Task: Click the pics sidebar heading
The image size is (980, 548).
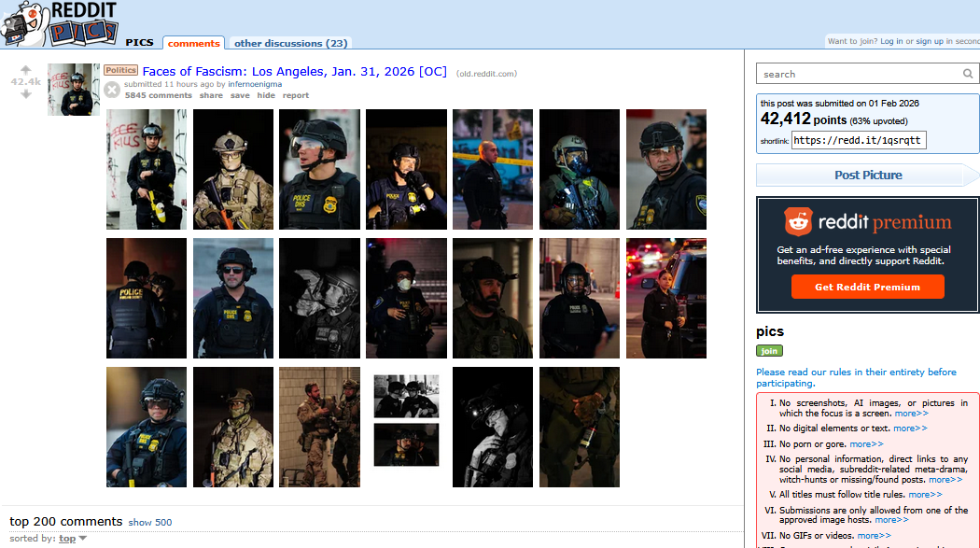Action: pos(770,331)
